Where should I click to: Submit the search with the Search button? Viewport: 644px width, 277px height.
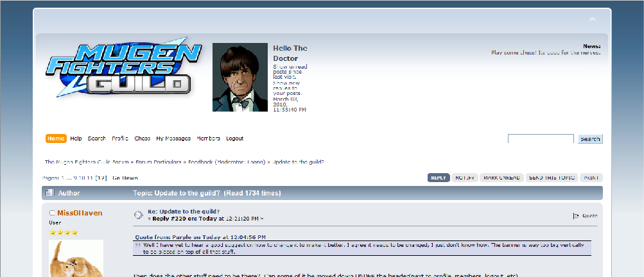pos(590,138)
